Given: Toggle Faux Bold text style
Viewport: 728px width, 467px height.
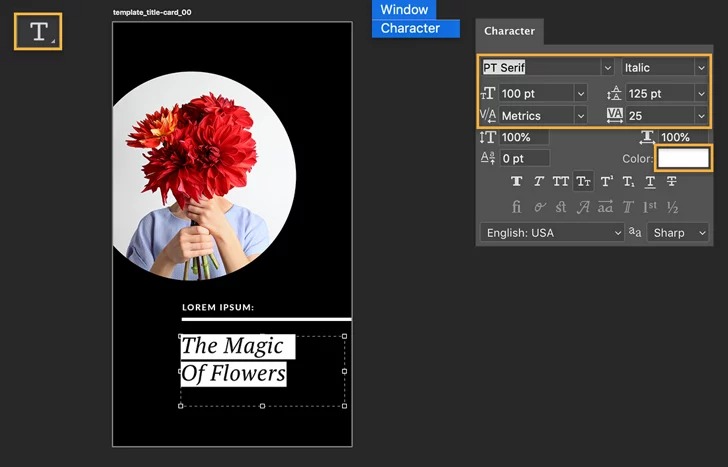Looking at the screenshot, I should (516, 181).
